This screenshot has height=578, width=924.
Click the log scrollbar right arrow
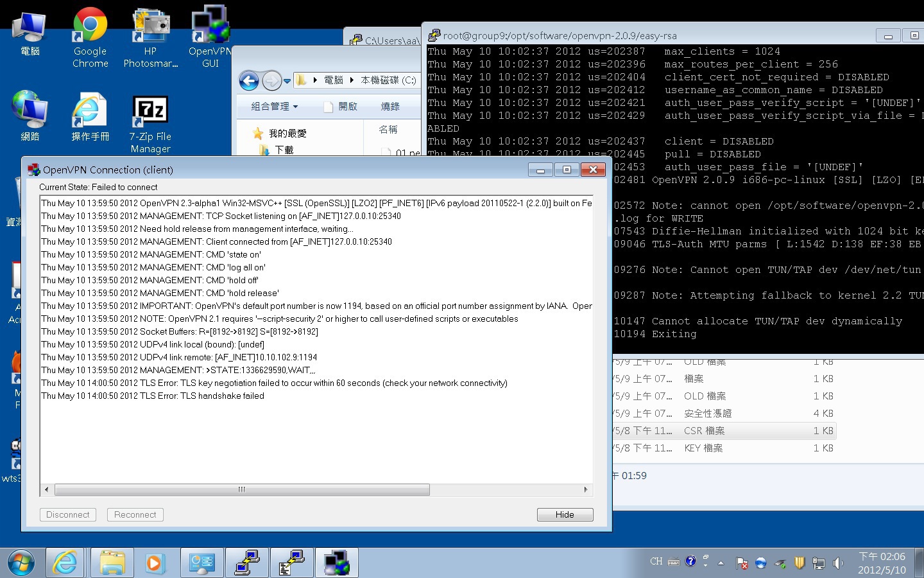585,489
